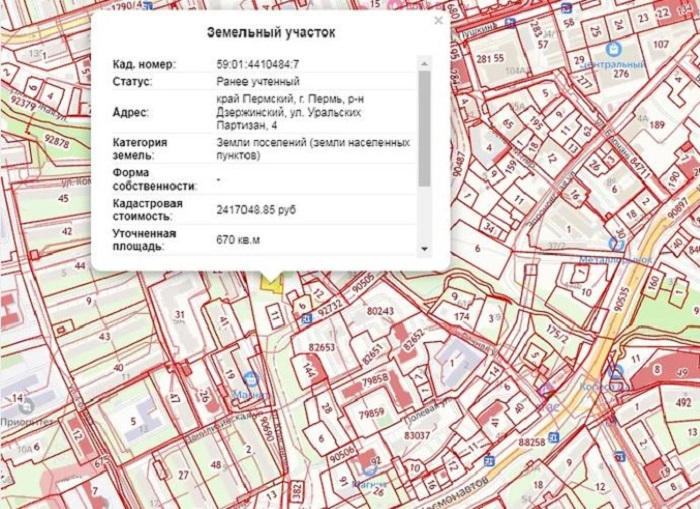700x509 pixels.
Task: Click the blue marker icon near parcel 492
Action: (x=617, y=374)
